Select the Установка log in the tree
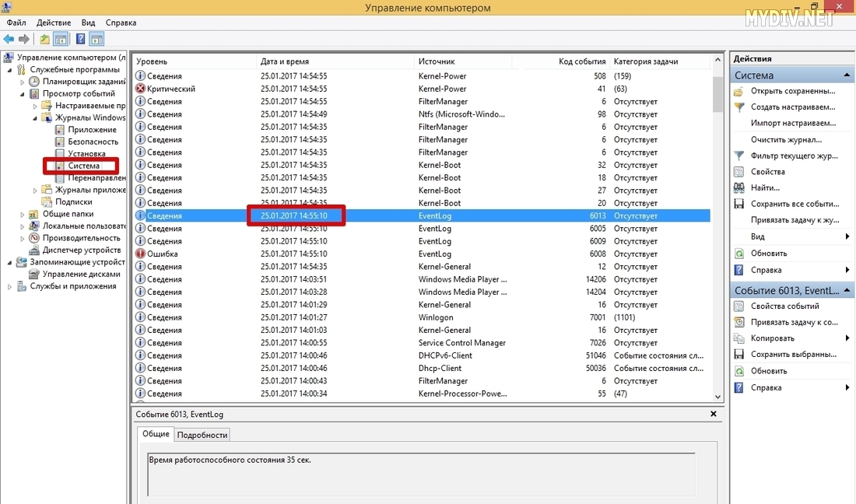 click(86, 154)
